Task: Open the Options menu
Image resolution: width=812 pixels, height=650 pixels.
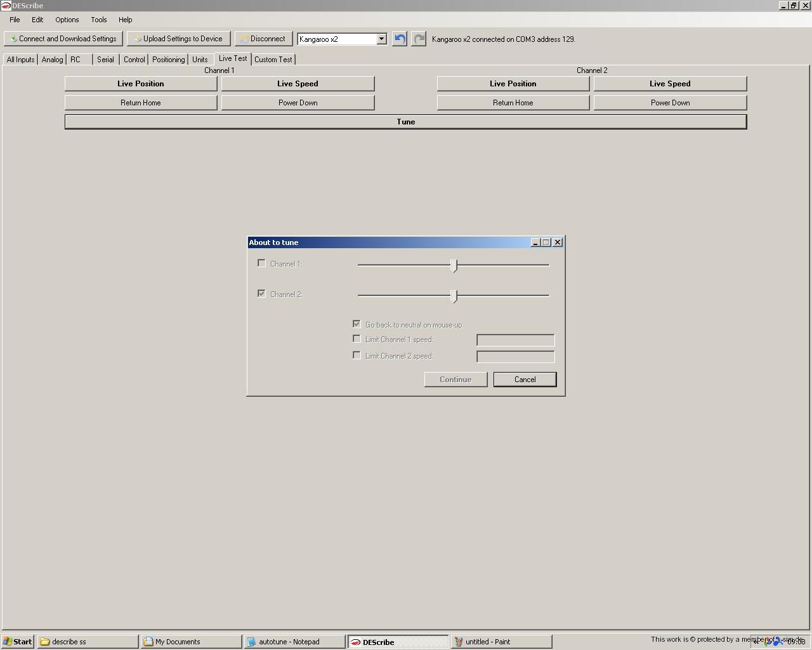Action: (67, 20)
